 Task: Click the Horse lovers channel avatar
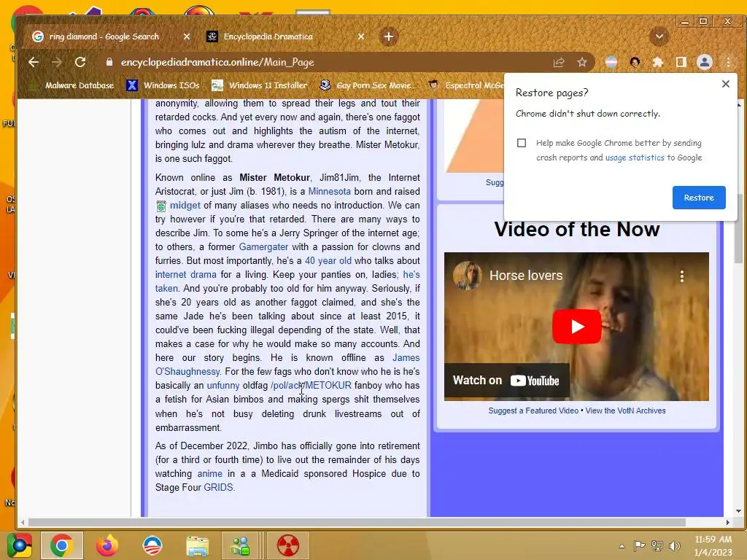467,275
